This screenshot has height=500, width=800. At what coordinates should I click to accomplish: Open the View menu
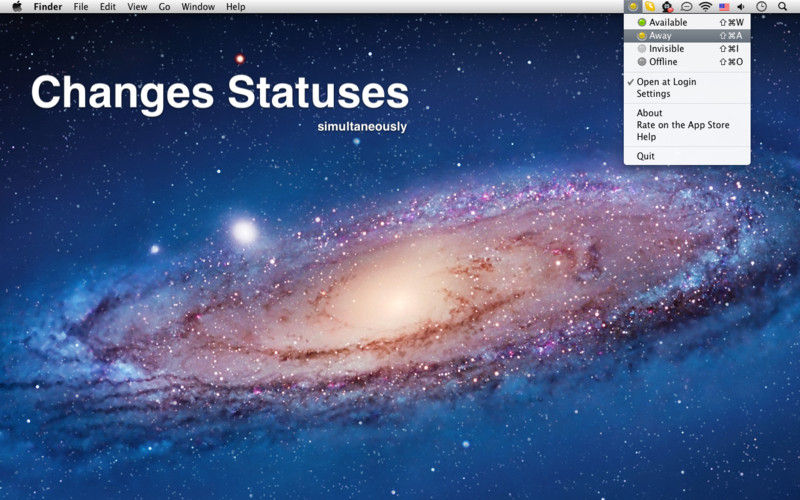[137, 7]
